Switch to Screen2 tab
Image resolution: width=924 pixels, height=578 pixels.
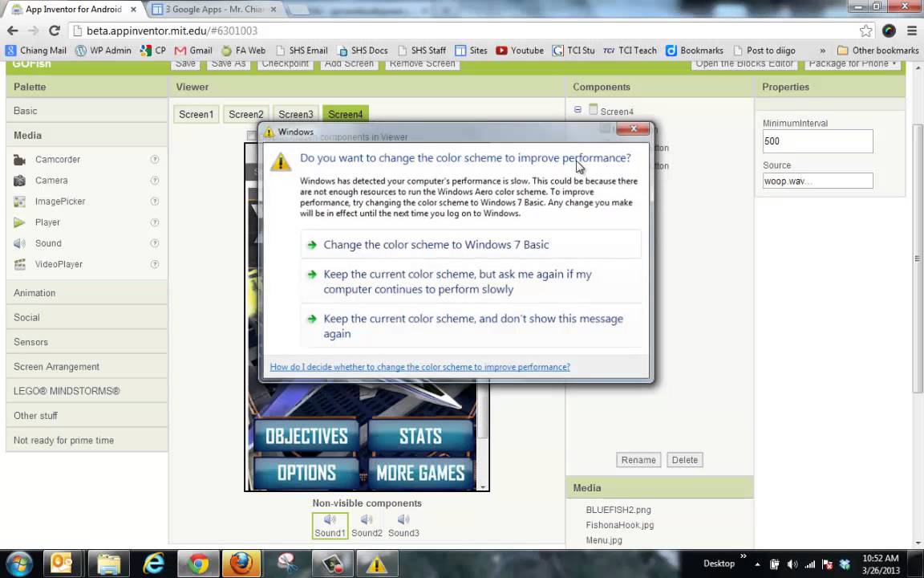[245, 115]
